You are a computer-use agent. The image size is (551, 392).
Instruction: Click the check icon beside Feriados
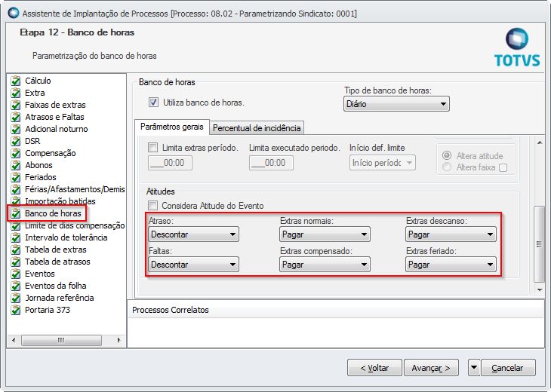click(x=15, y=177)
